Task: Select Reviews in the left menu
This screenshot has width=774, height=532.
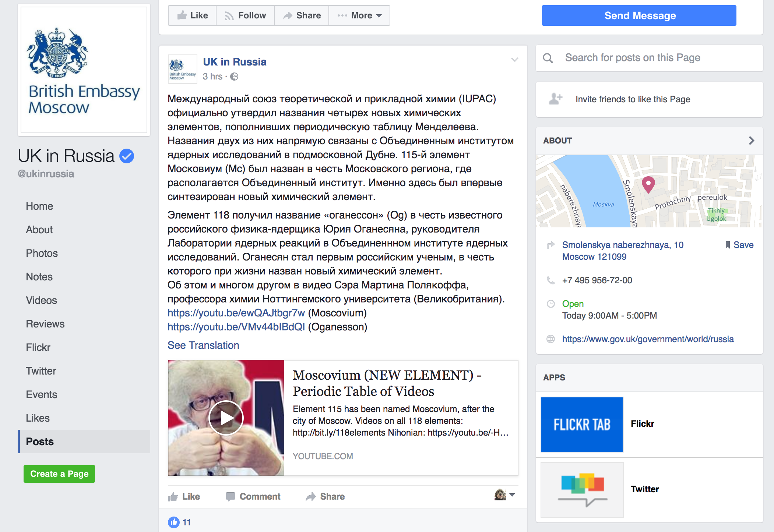Action: pos(45,324)
